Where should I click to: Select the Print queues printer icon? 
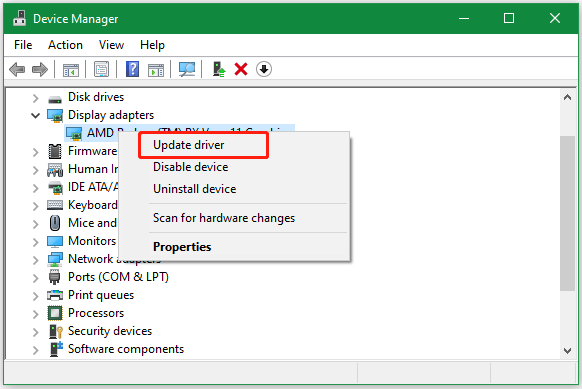click(55, 295)
